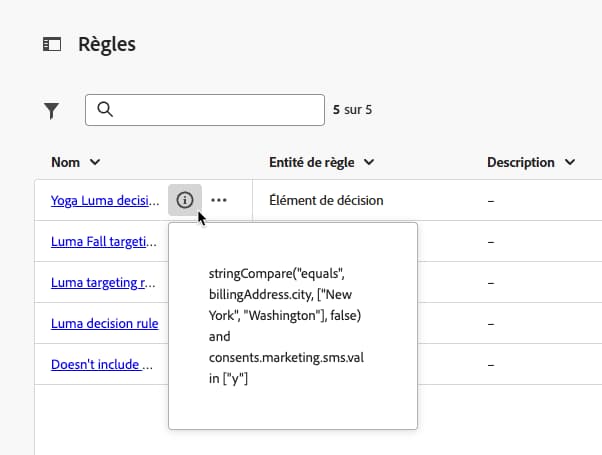Image resolution: width=602 pixels, height=455 pixels.
Task: Click the search magnifier icon
Action: pos(105,110)
